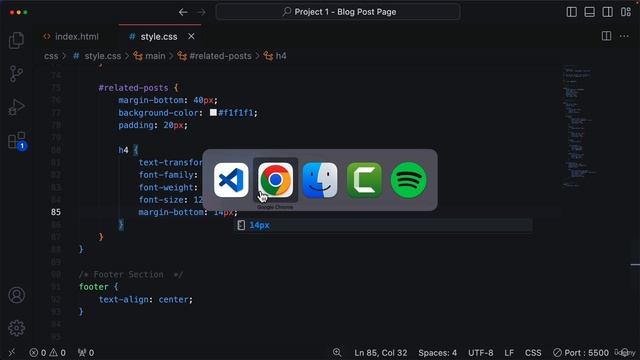
Task: Go back with the left arrow
Action: click(183, 12)
